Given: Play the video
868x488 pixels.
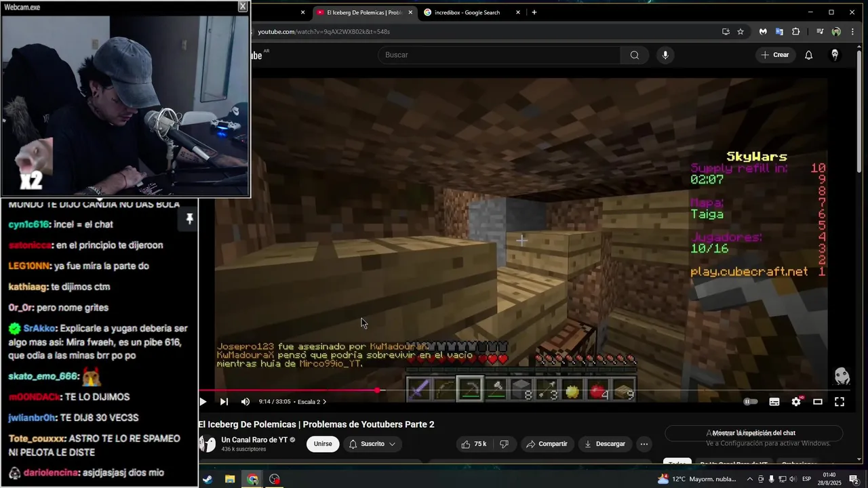Looking at the screenshot, I should click(202, 401).
